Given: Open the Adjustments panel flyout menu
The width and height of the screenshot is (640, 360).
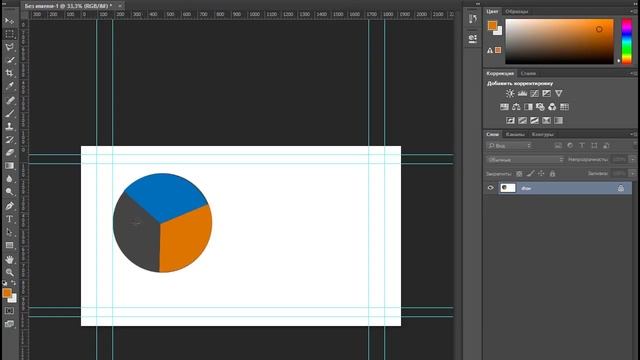Looking at the screenshot, I should (633, 73).
